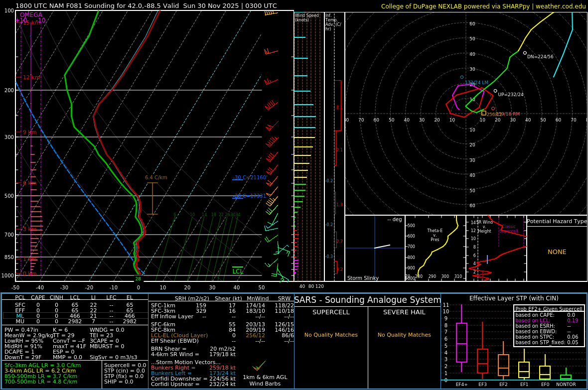Click the 'Classic Supercell' label
588x390 pixels.
pyautogui.click(x=508, y=229)
